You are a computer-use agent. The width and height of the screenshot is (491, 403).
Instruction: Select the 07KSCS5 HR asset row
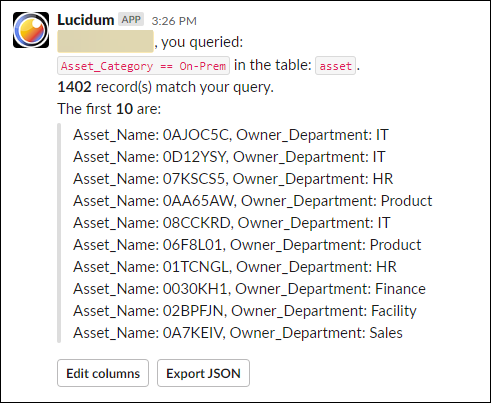[x=233, y=179]
